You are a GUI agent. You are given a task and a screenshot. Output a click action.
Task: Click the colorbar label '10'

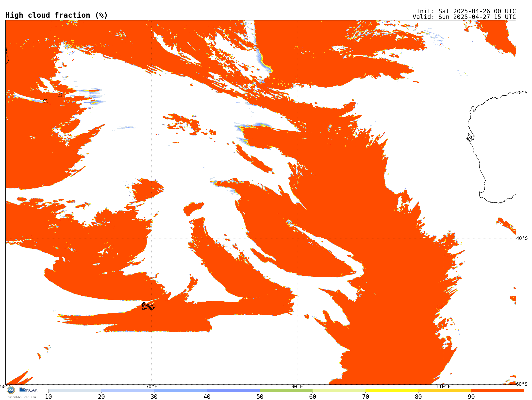coord(49,397)
